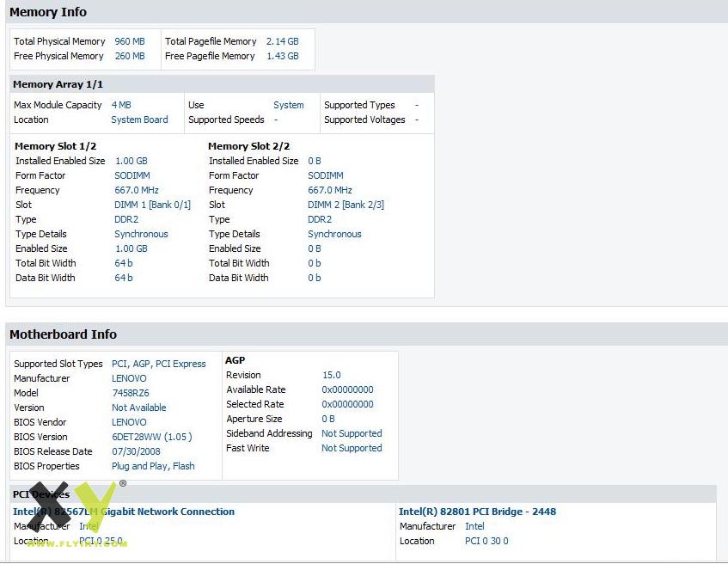Viewport: 728px width, 564px height.
Task: Click the "Motherboard Info" section heading
Action: point(63,334)
